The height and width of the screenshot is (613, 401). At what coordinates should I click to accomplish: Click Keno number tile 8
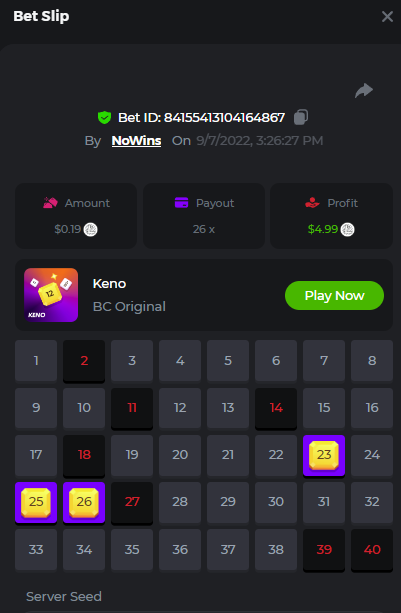[x=372, y=360]
